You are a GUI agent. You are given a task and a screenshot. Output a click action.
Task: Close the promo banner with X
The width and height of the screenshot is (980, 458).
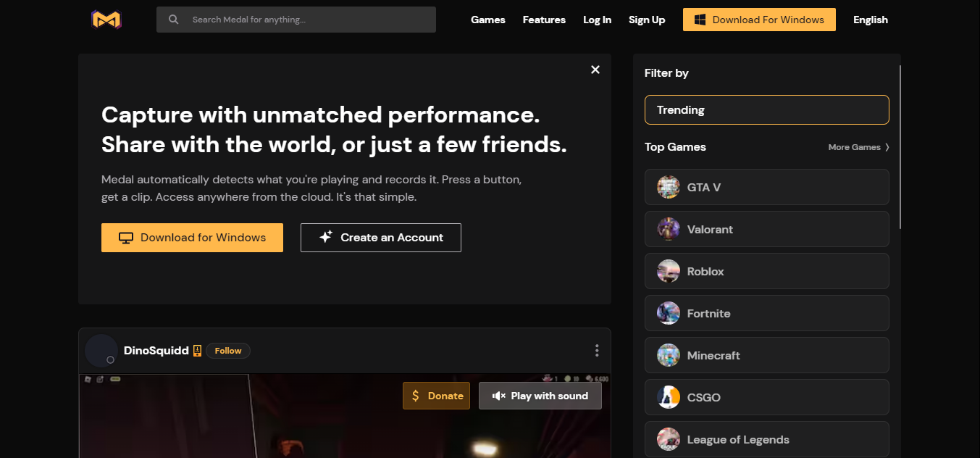pos(595,70)
